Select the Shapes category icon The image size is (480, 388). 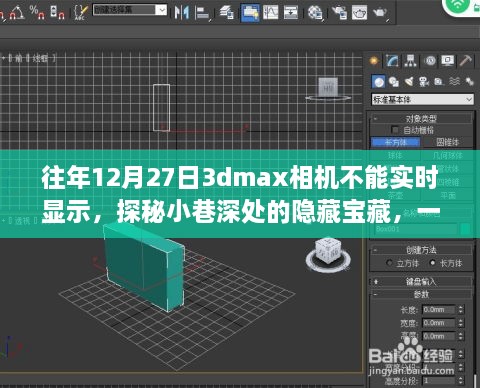click(x=394, y=81)
